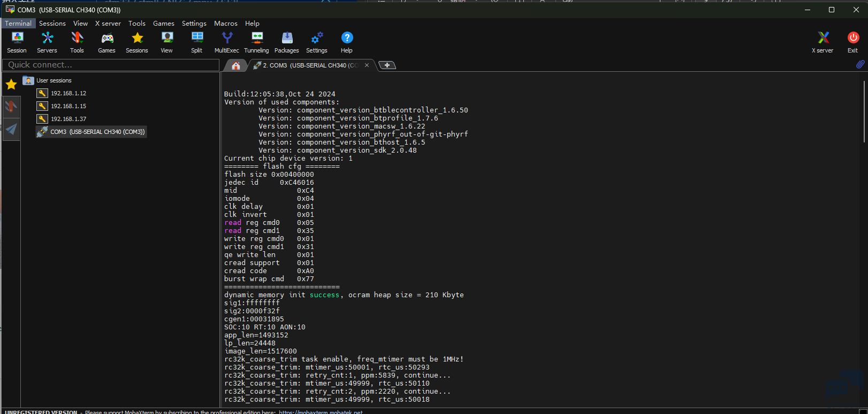Select the star Sessions sidebar tab

coord(11,84)
